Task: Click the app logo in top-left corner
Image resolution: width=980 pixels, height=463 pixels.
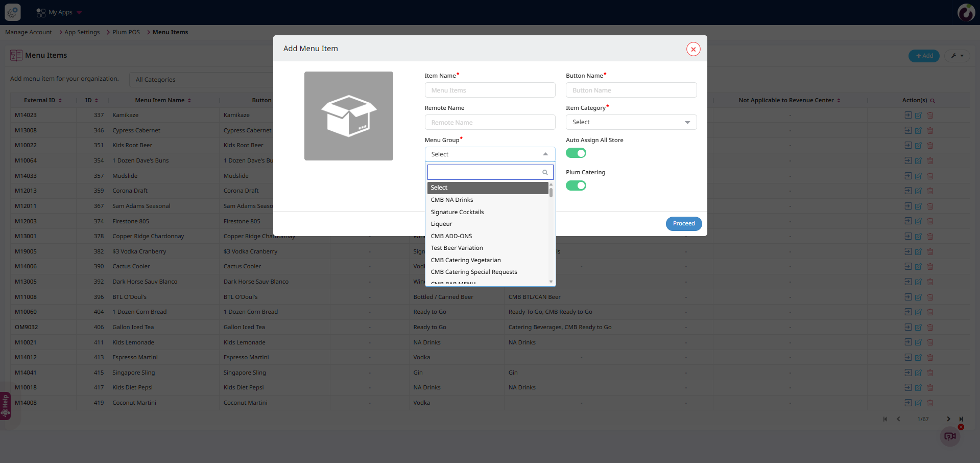Action: (13, 12)
